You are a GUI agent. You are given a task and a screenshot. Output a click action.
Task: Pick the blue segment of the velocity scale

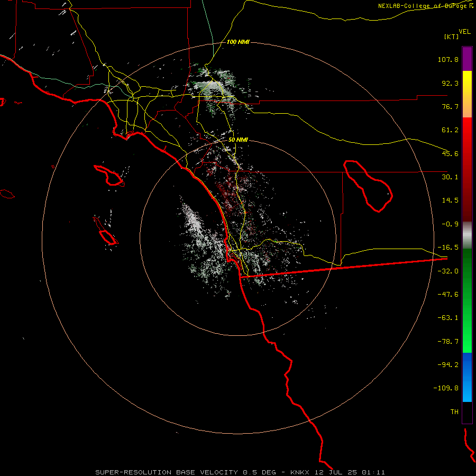click(x=467, y=377)
